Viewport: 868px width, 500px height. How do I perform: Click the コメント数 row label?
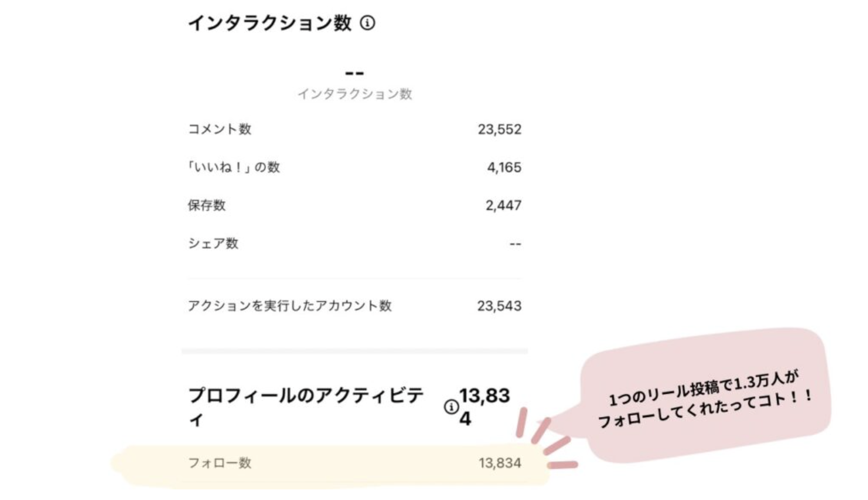click(x=219, y=129)
